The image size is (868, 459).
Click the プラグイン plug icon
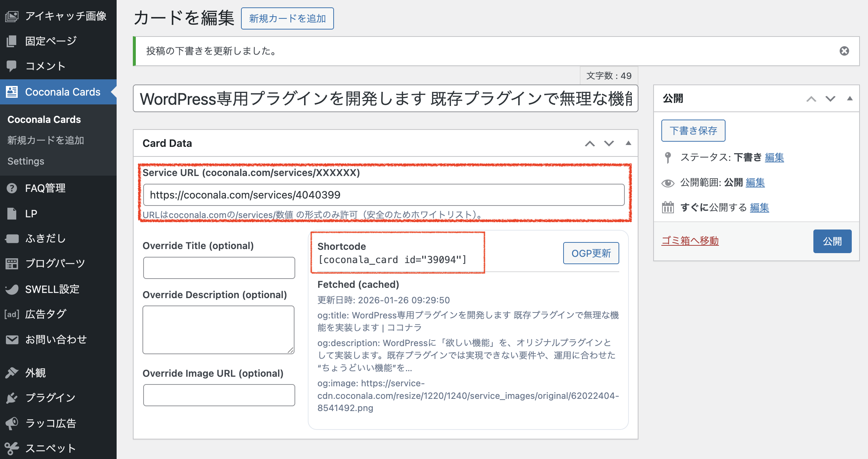click(x=12, y=398)
